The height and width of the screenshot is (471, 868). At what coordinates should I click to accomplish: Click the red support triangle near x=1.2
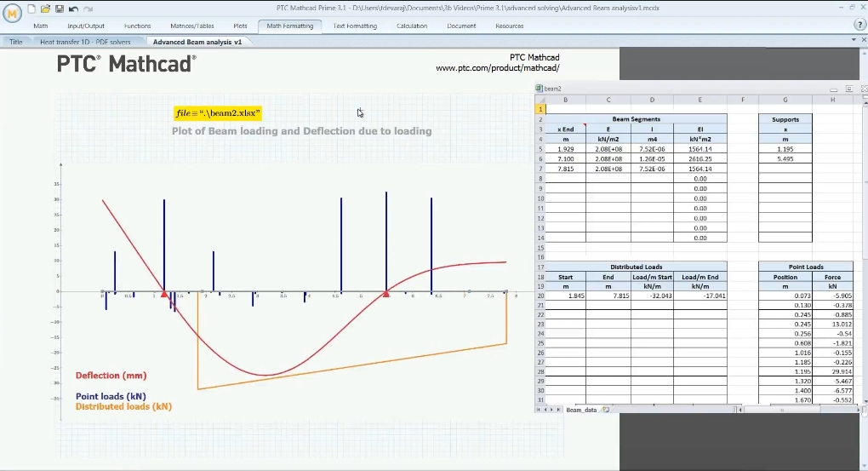[164, 294]
